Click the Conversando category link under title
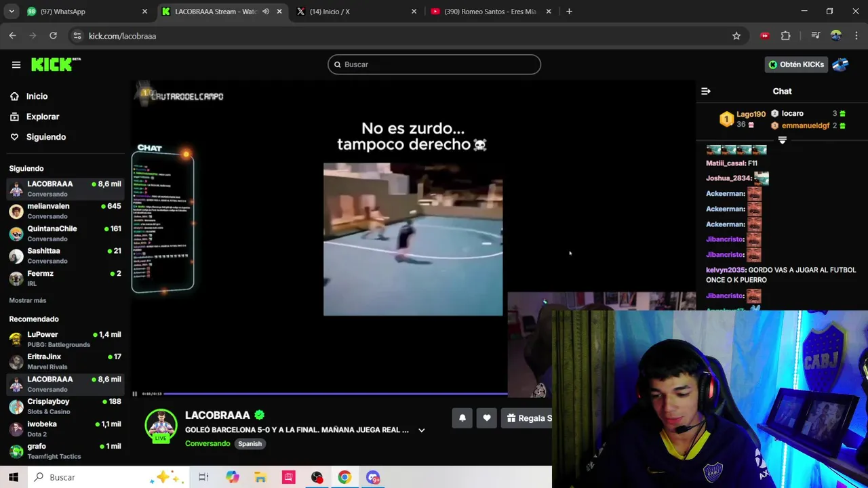The height and width of the screenshot is (488, 868). point(208,444)
